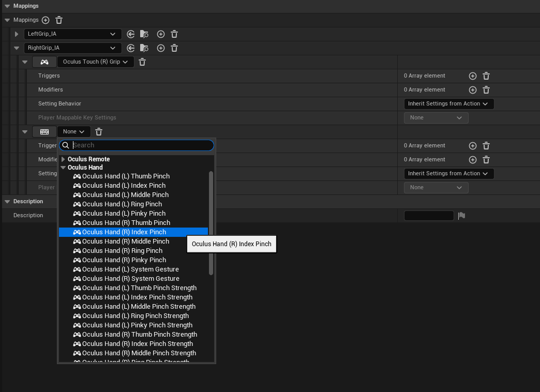Click the key search input field

point(140,145)
